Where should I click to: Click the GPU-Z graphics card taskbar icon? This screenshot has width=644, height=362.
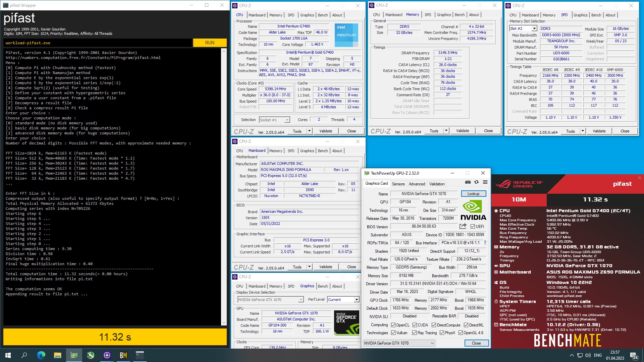click(74, 355)
